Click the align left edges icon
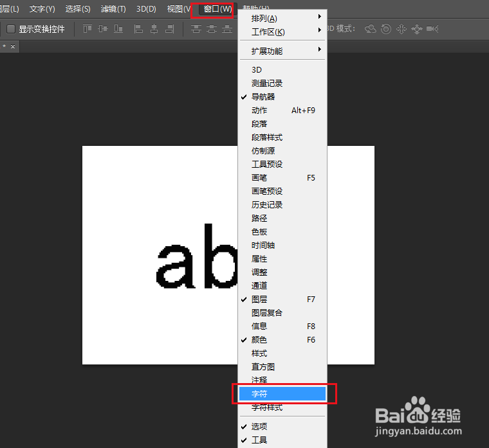Viewport: 489px width, 448px height. click(138, 29)
